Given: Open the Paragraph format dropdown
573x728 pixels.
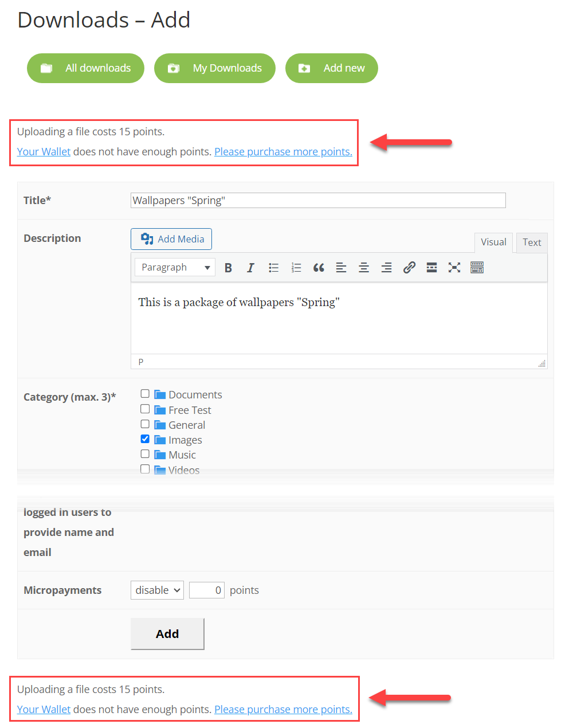Looking at the screenshot, I should (x=175, y=268).
